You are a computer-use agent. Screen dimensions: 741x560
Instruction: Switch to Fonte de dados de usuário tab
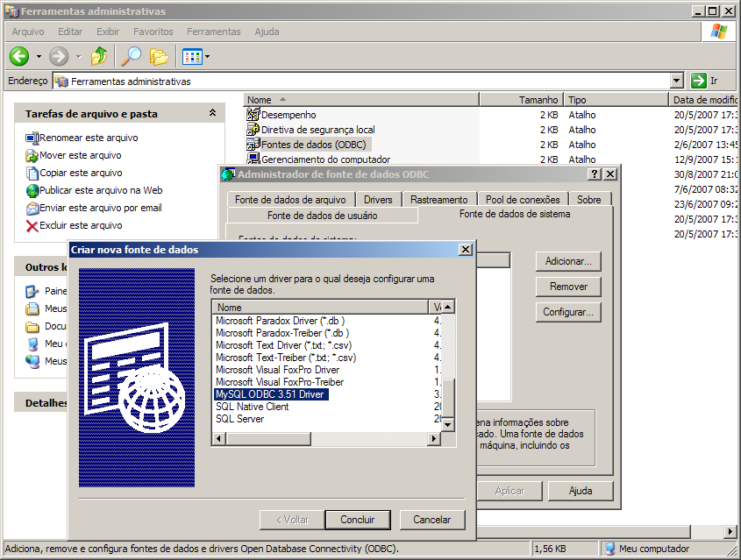tap(323, 216)
